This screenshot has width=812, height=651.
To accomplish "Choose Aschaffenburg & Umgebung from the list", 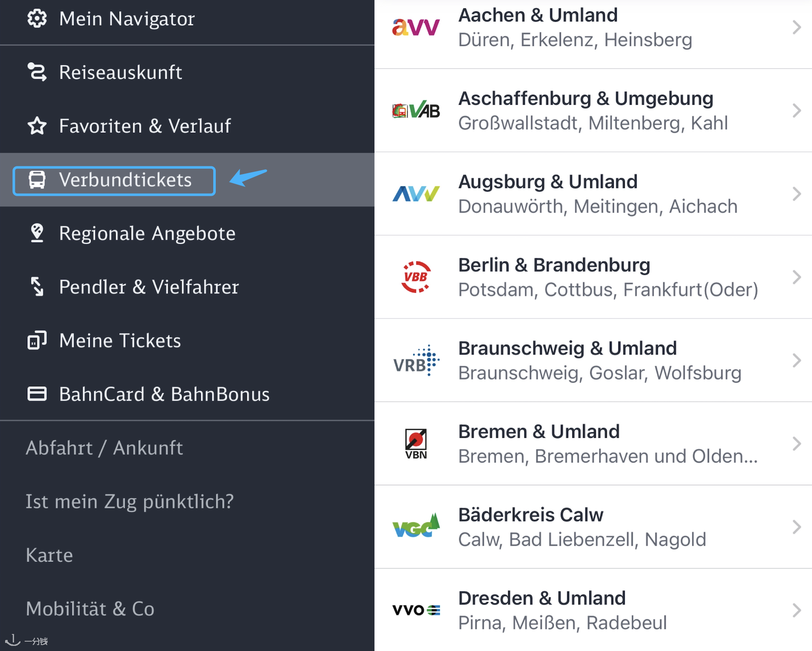I will point(593,111).
